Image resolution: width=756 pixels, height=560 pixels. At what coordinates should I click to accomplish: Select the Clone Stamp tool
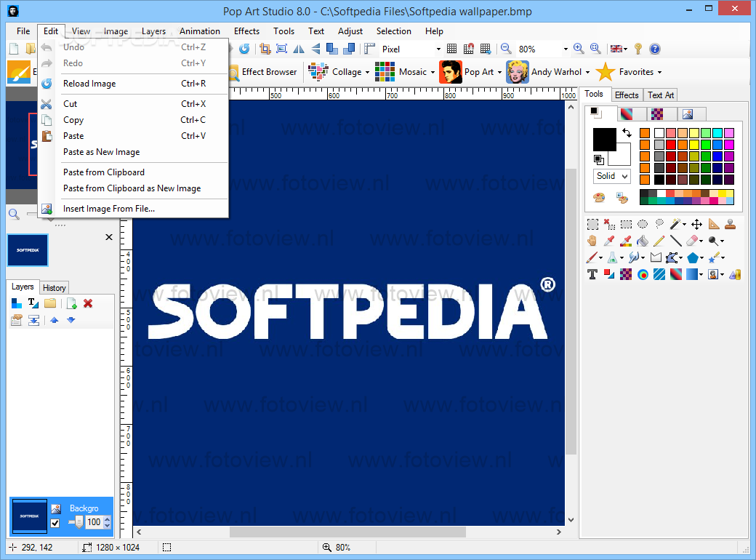pos(731,224)
